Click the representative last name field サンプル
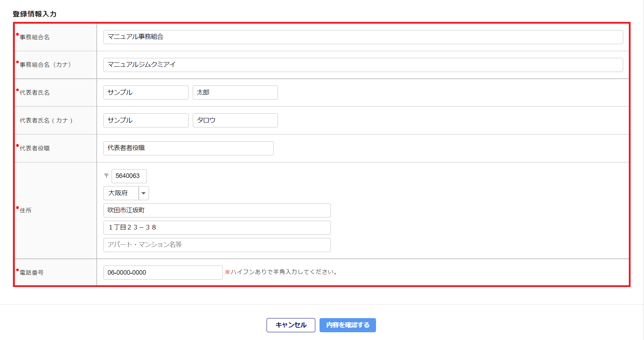Screen dimensions: 644x340 click(145, 93)
